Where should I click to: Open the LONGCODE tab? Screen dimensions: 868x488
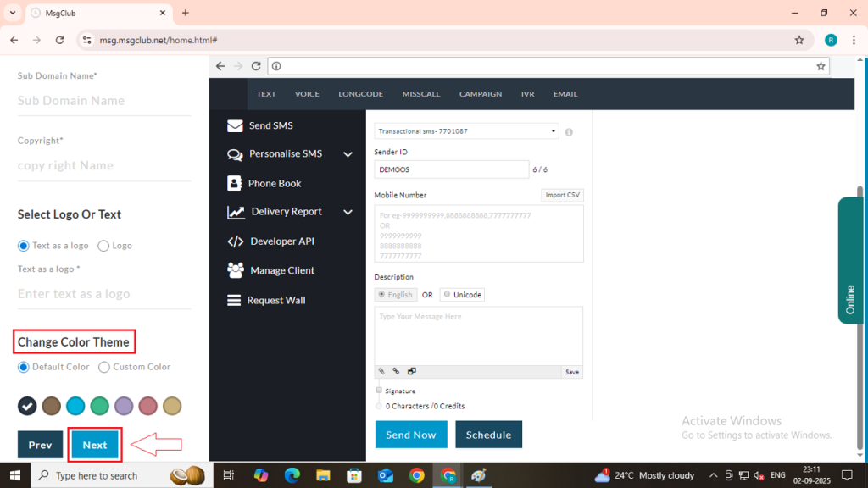pos(361,94)
